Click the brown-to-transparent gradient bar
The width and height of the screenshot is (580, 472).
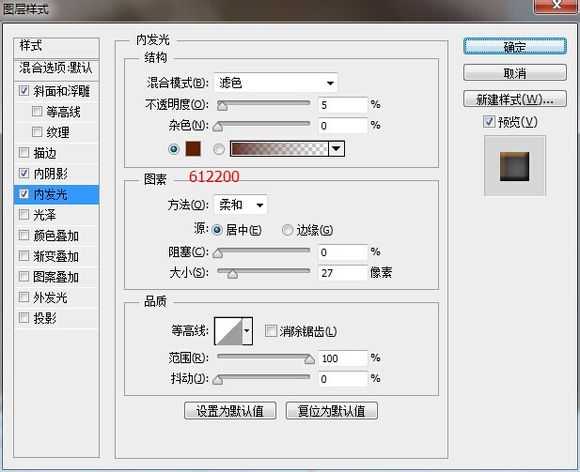(279, 149)
